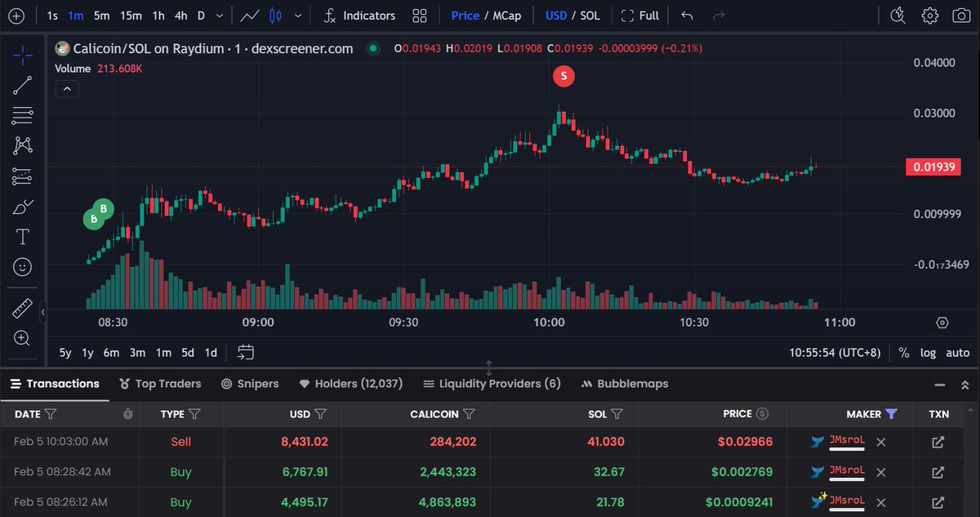Select the 4h timeframe
980x517 pixels.
180,16
